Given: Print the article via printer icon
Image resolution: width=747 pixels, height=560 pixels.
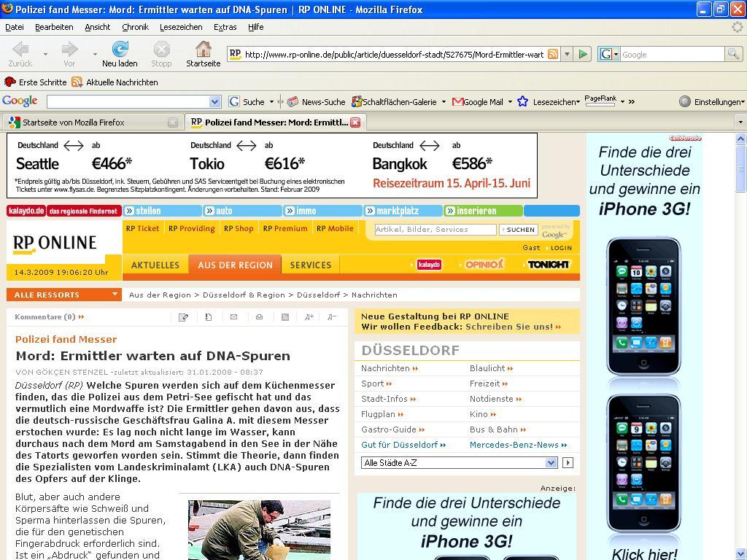Looking at the screenshot, I should pyautogui.click(x=259, y=317).
